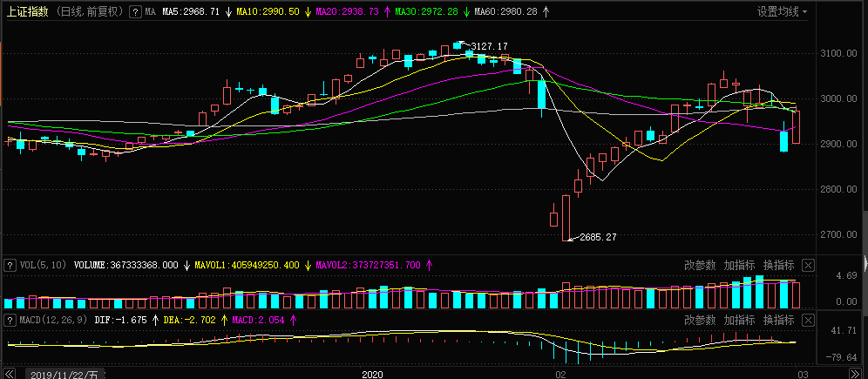Click the (日线,前复权) period label
Viewport: 868px width, 379px height.
[88, 12]
